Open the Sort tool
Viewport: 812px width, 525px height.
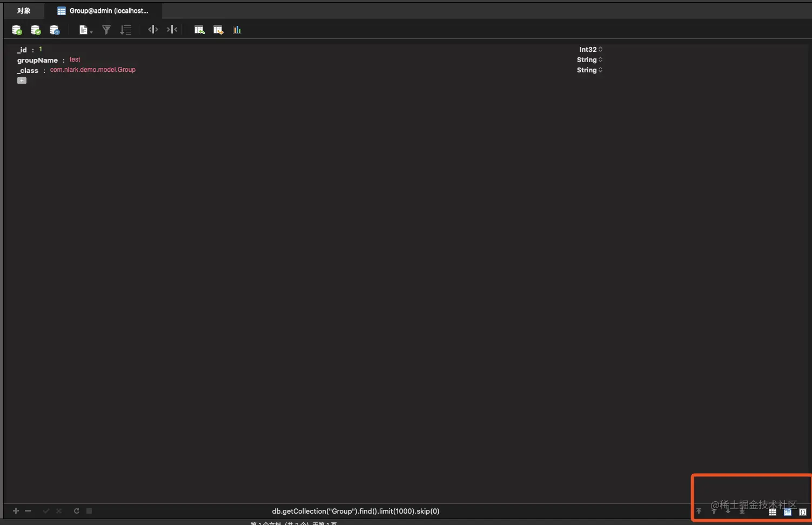125,30
